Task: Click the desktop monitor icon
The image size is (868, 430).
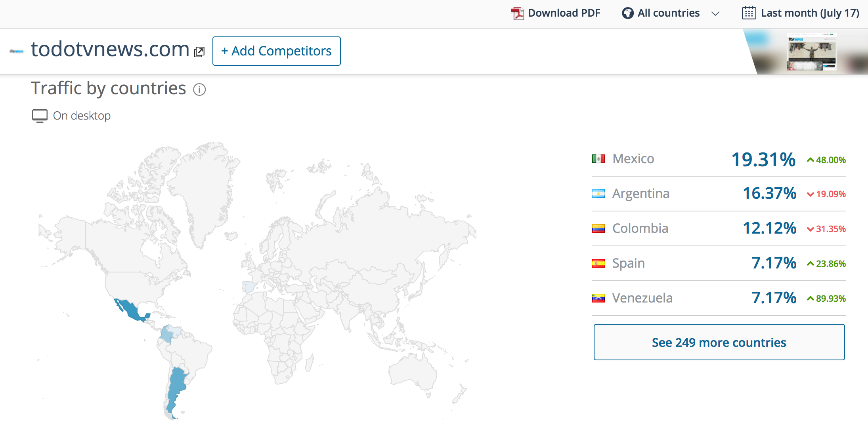Action: click(x=40, y=116)
